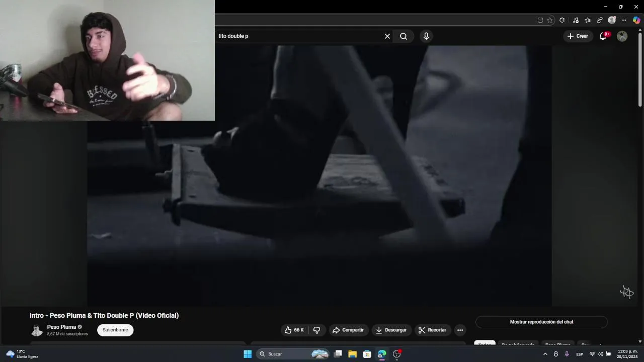Open the Wi-Fi network tray icon
This screenshot has width=644, height=362.
592,354
